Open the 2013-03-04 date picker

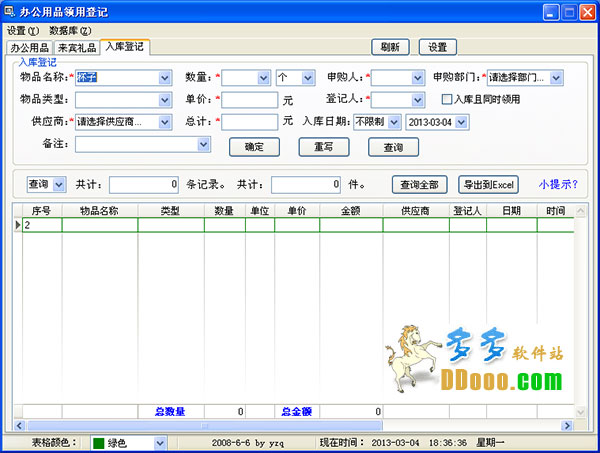click(462, 122)
